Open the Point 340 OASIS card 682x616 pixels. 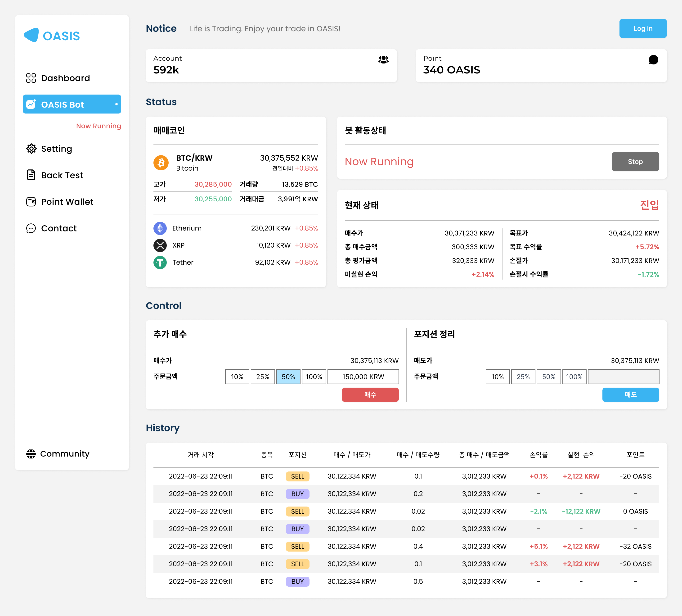(541, 66)
